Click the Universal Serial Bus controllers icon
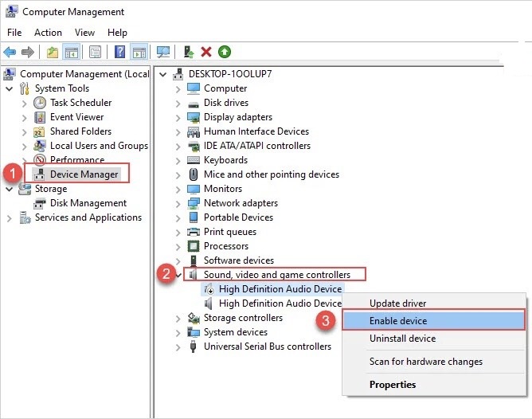Screen dimensions: 532x419 pos(193,347)
